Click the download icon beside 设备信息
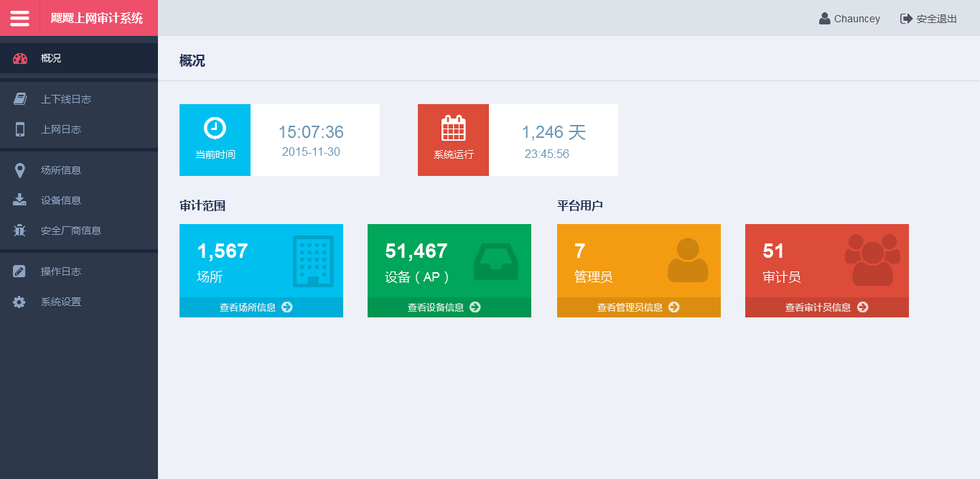Screen dimensions: 980x479 20,200
